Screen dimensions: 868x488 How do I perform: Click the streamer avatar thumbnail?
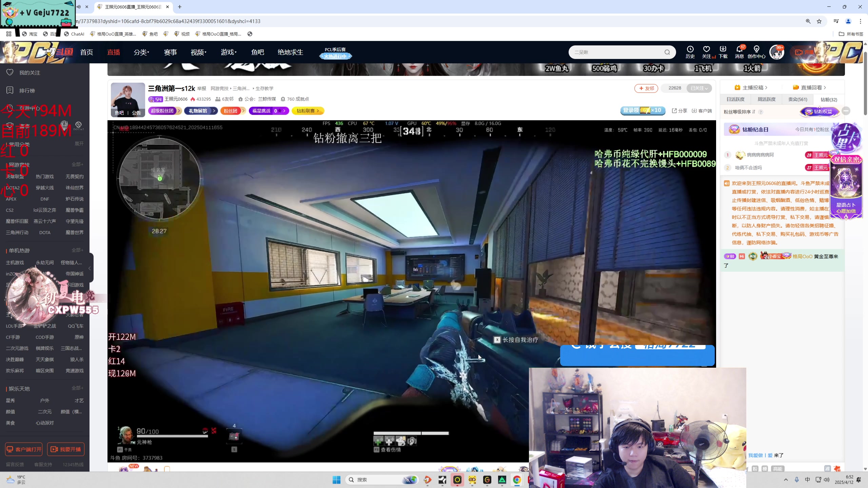(x=128, y=100)
